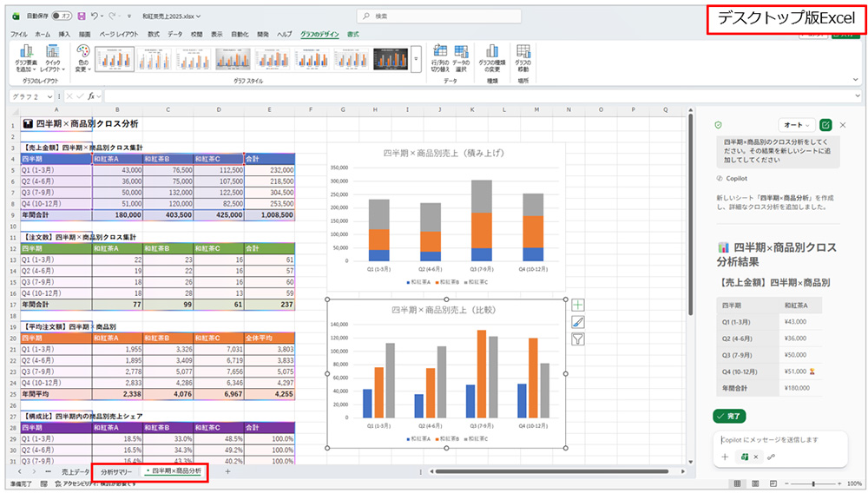
Task: Click the chart filter funnel button
Action: point(578,339)
